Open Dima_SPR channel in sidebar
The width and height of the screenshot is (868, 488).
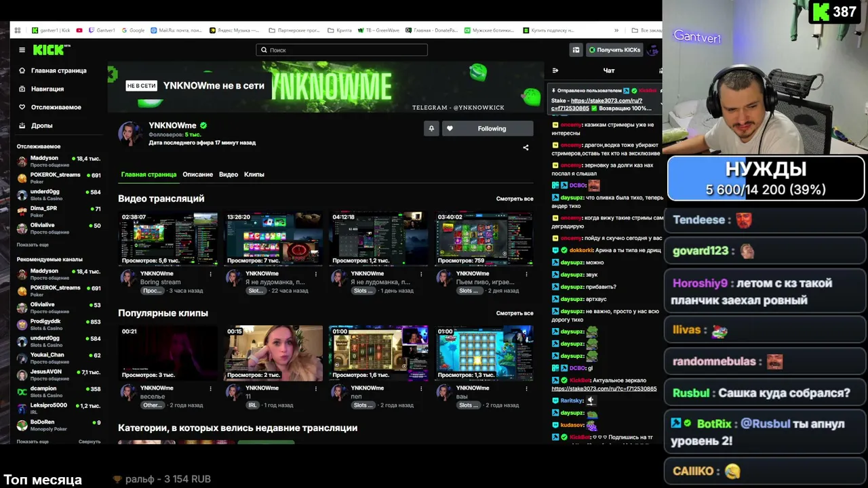58,211
